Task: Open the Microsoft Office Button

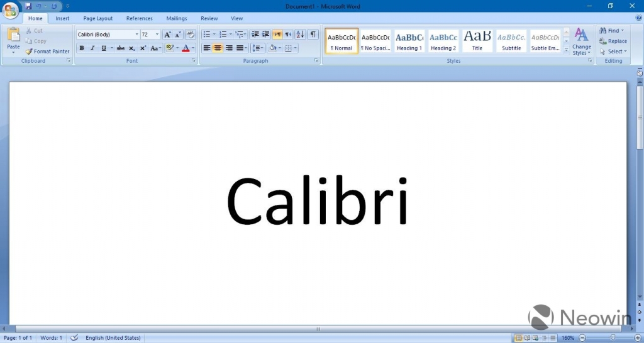Action: click(11, 10)
